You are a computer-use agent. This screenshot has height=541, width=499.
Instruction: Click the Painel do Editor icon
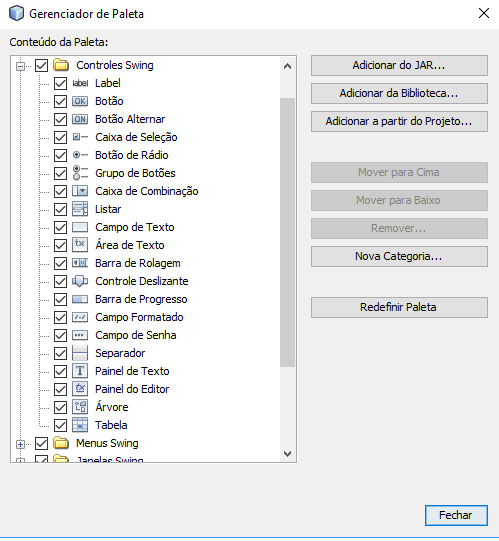tap(80, 389)
